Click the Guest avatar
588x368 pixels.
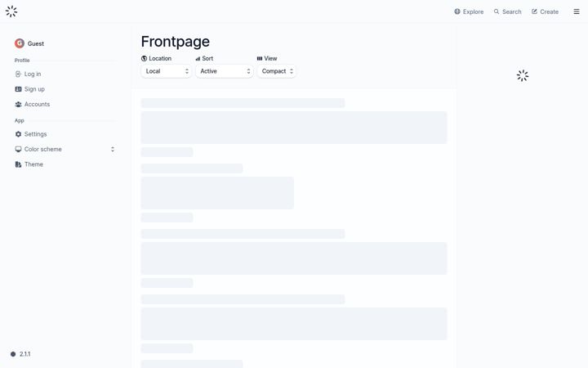coord(20,43)
